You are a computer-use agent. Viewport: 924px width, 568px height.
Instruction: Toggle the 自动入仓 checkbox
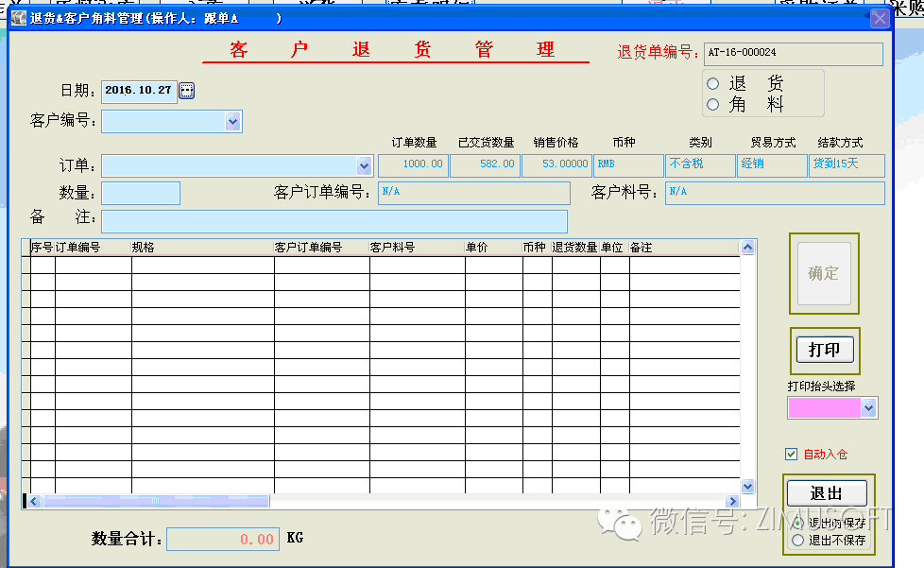click(x=792, y=455)
